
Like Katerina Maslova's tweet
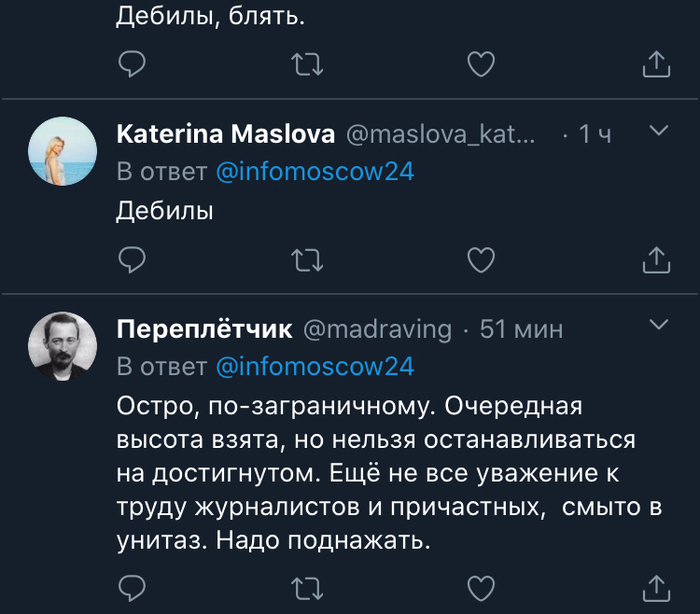pos(481,260)
